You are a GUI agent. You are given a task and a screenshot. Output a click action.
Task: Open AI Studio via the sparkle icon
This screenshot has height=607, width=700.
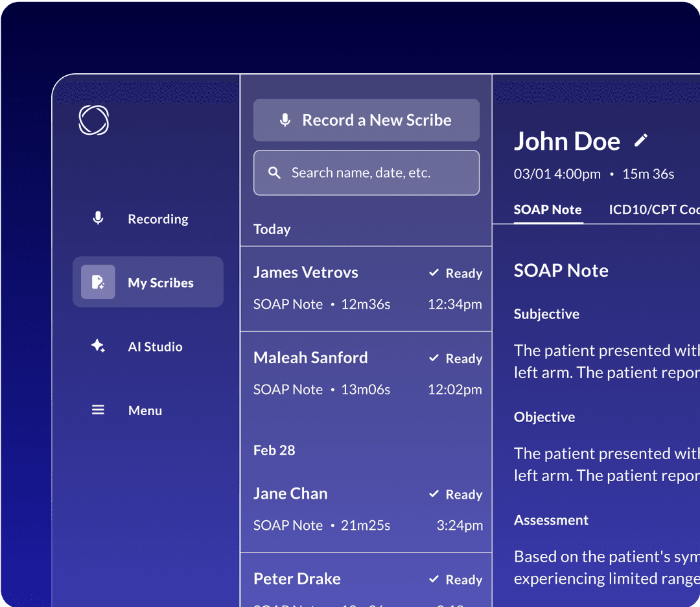(98, 346)
